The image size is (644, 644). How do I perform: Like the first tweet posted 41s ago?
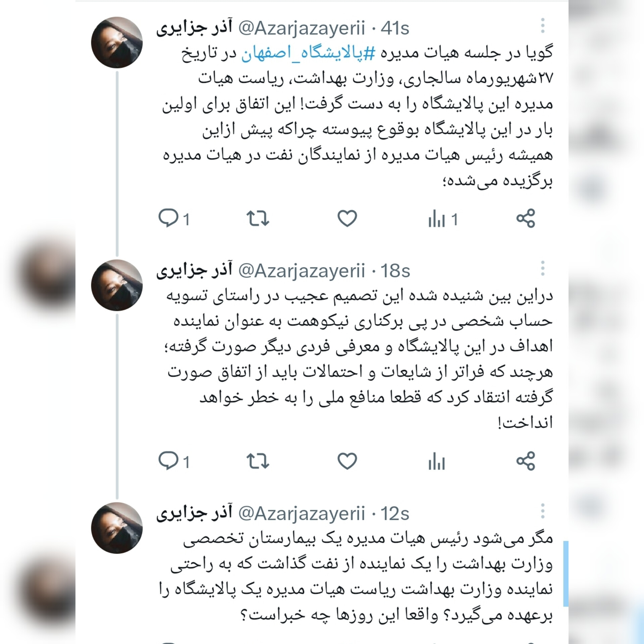(347, 218)
